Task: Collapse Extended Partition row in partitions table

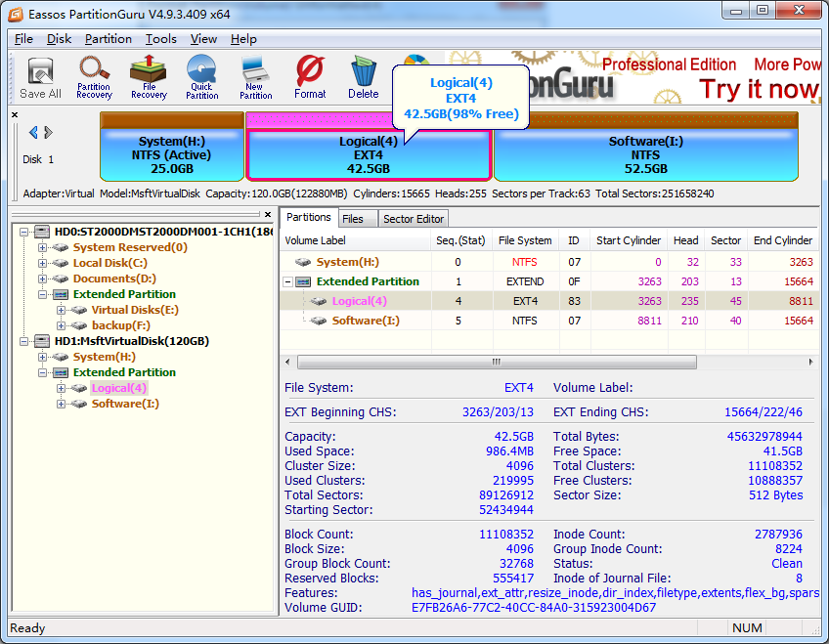Action: tap(287, 281)
